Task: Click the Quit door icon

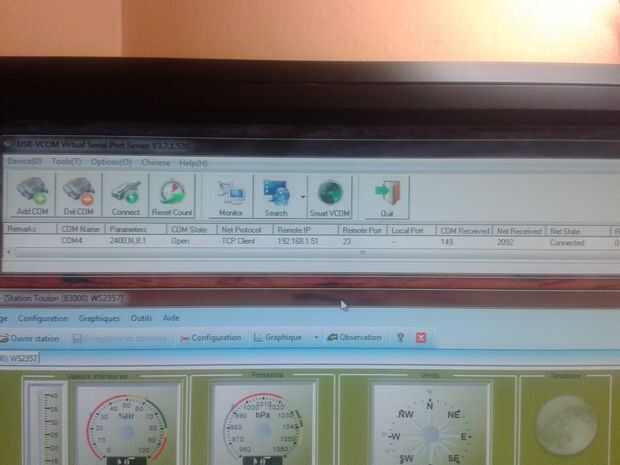Action: [387, 197]
